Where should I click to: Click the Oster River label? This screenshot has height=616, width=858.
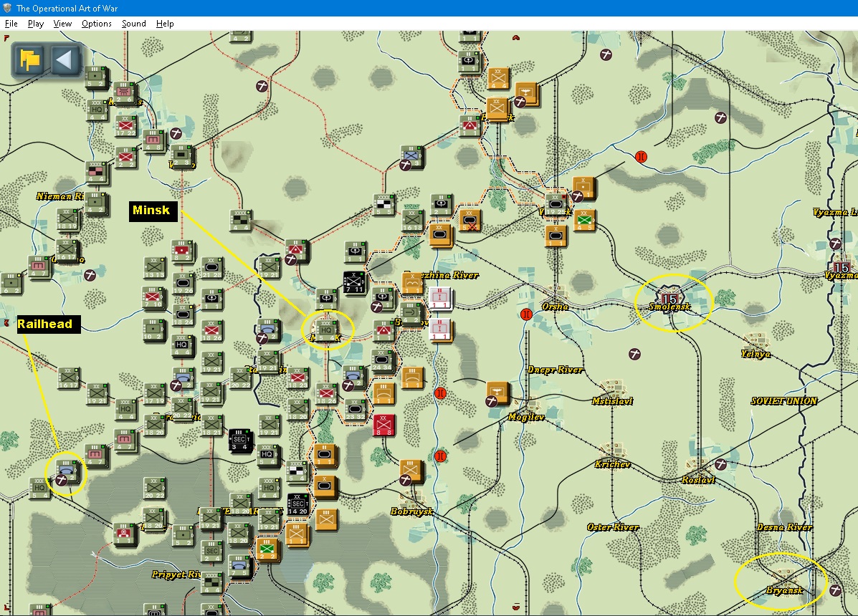click(612, 527)
